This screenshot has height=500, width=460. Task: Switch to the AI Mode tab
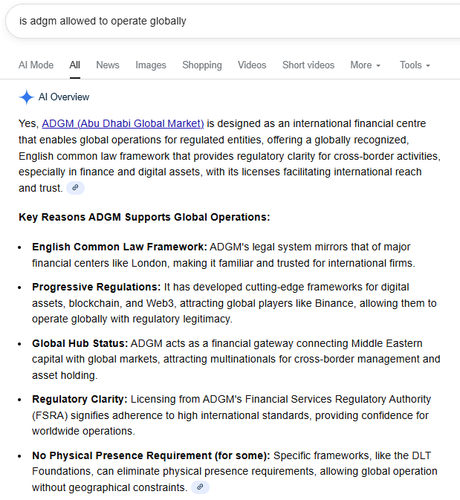(36, 65)
